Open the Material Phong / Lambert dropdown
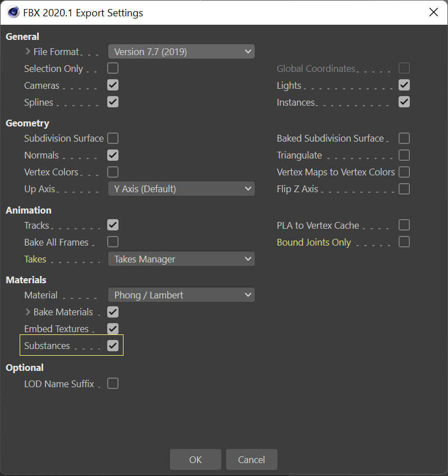The height and width of the screenshot is (476, 448). pyautogui.click(x=181, y=295)
